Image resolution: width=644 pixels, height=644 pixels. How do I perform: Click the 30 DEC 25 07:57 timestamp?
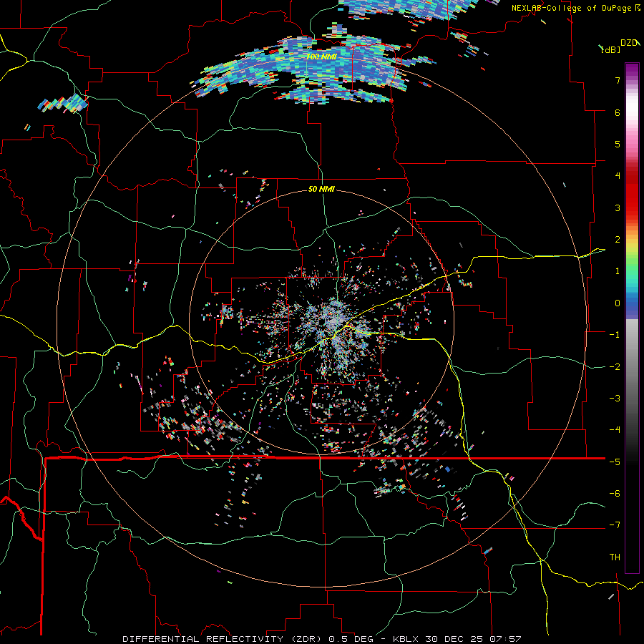(x=474, y=639)
